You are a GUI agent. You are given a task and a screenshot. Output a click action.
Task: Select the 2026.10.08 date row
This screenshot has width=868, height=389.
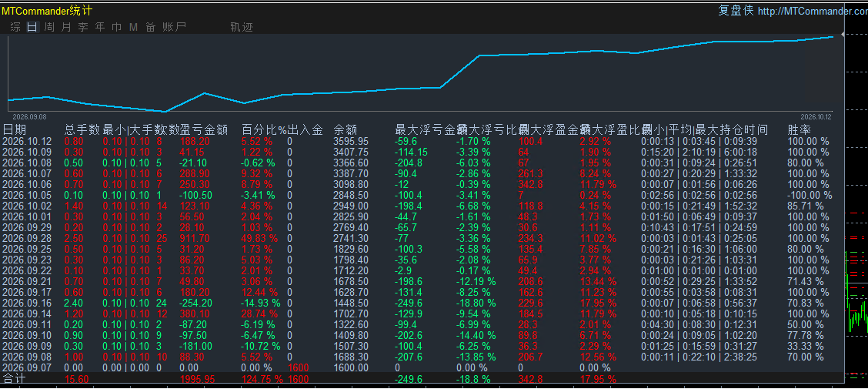[x=27, y=163]
